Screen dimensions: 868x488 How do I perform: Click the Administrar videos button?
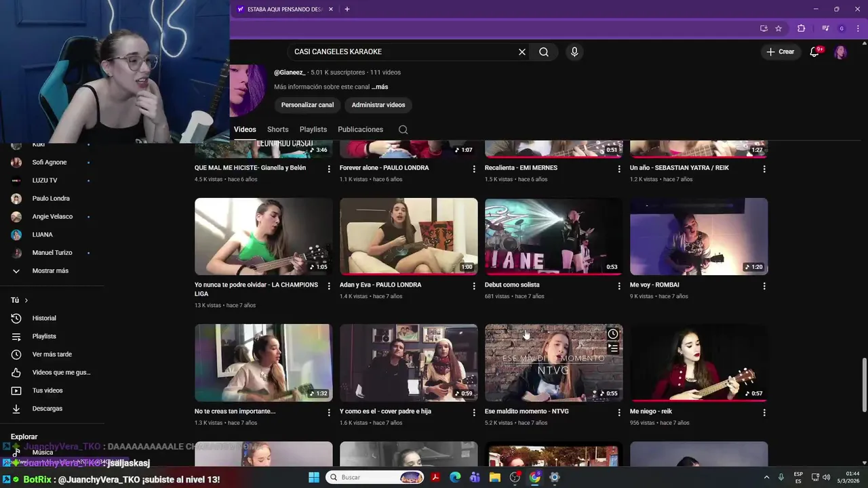(378, 105)
